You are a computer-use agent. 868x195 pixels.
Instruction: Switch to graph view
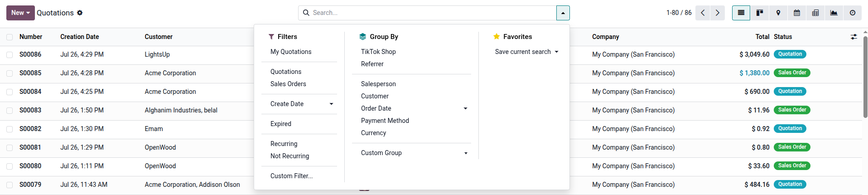coord(834,13)
